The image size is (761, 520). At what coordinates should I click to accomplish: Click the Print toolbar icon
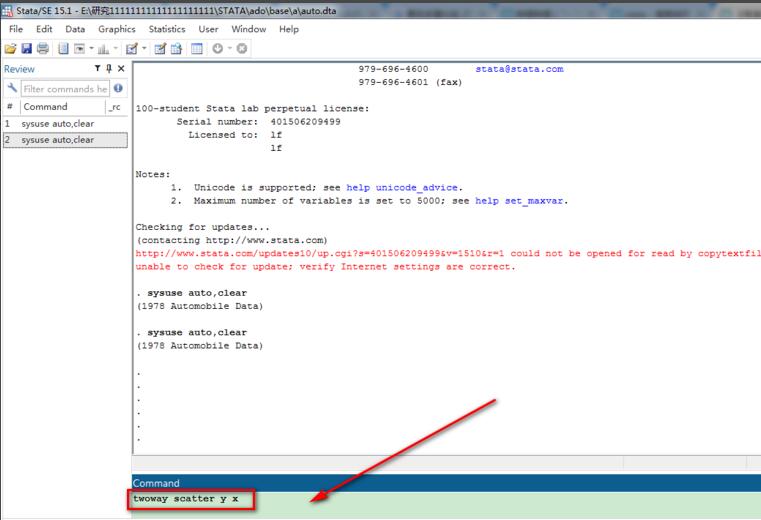43,49
